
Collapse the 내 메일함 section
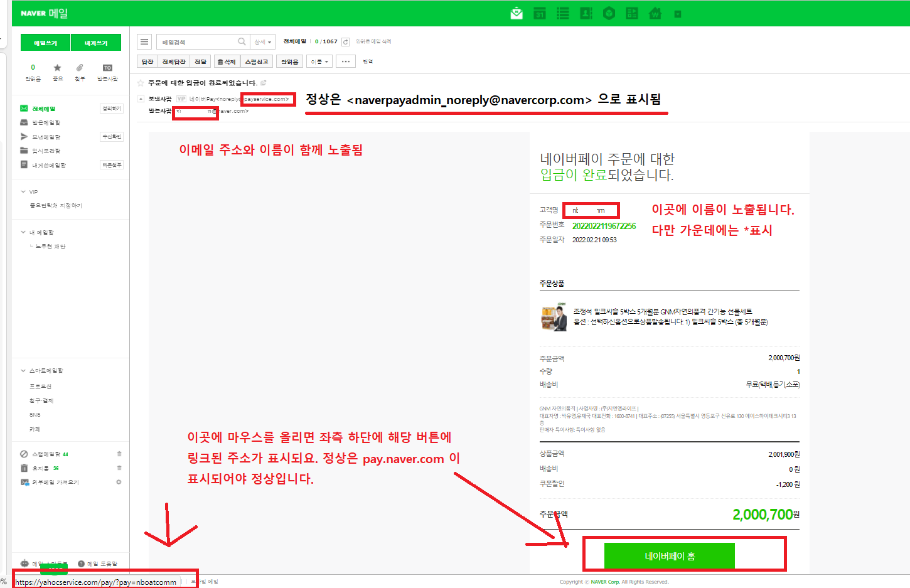coord(23,232)
